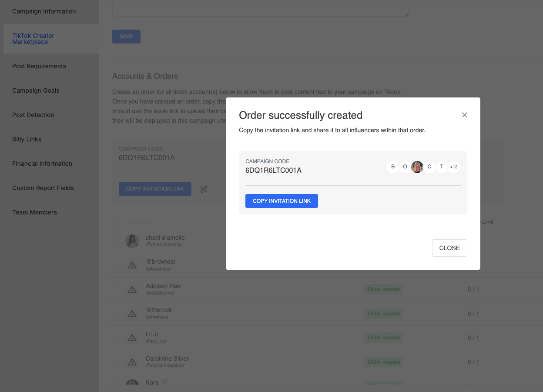Screen dimensions: 543x392
Task: Click warning icon for @brdwtest
Action: point(132,265)
